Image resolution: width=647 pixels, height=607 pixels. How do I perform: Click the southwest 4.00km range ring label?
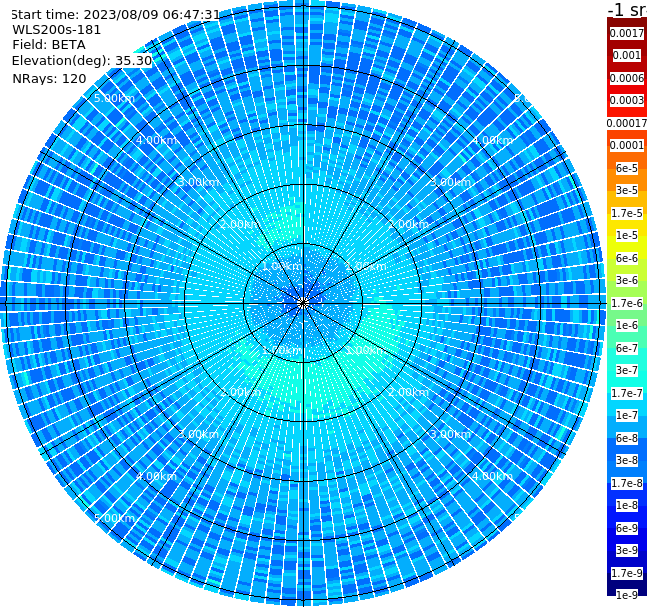[x=156, y=476]
